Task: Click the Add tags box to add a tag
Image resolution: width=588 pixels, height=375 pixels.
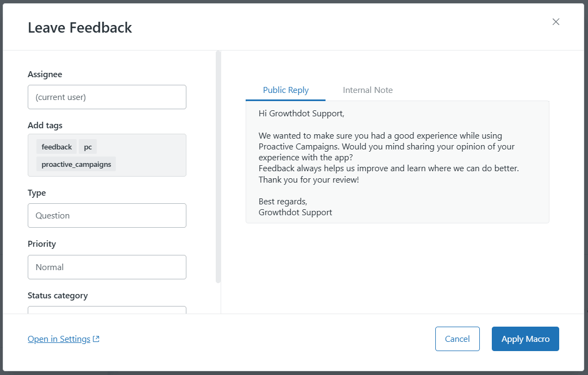Action: point(152,155)
